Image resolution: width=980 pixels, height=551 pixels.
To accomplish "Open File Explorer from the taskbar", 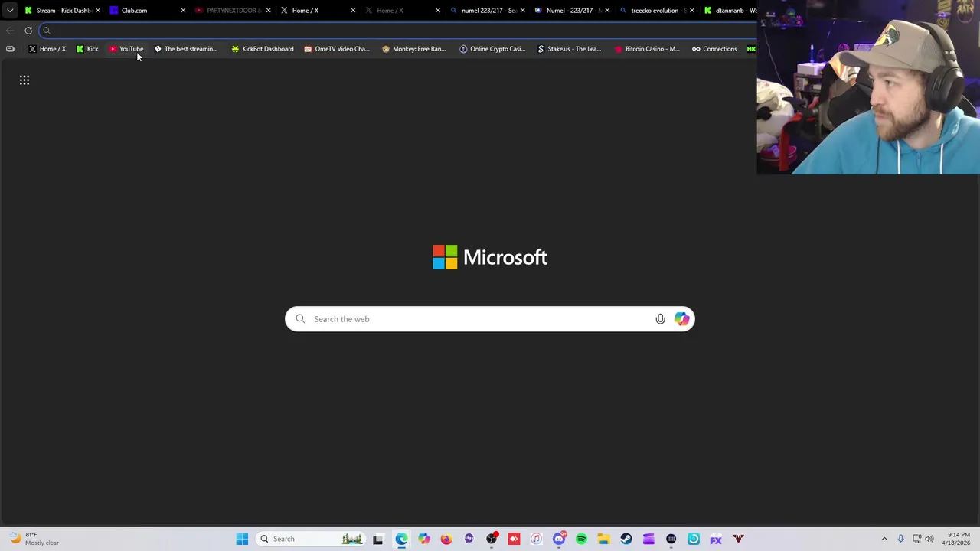I will pyautogui.click(x=603, y=539).
